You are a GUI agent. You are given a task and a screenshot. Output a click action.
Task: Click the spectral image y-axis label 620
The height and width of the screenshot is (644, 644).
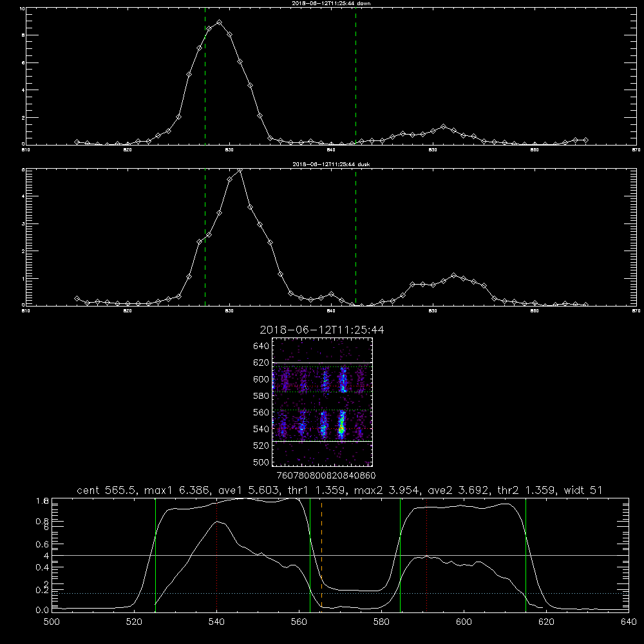click(x=261, y=363)
